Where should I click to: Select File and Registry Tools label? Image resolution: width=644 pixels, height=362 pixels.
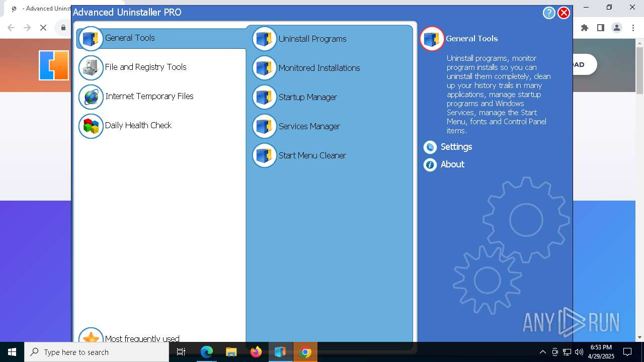pyautogui.click(x=146, y=67)
